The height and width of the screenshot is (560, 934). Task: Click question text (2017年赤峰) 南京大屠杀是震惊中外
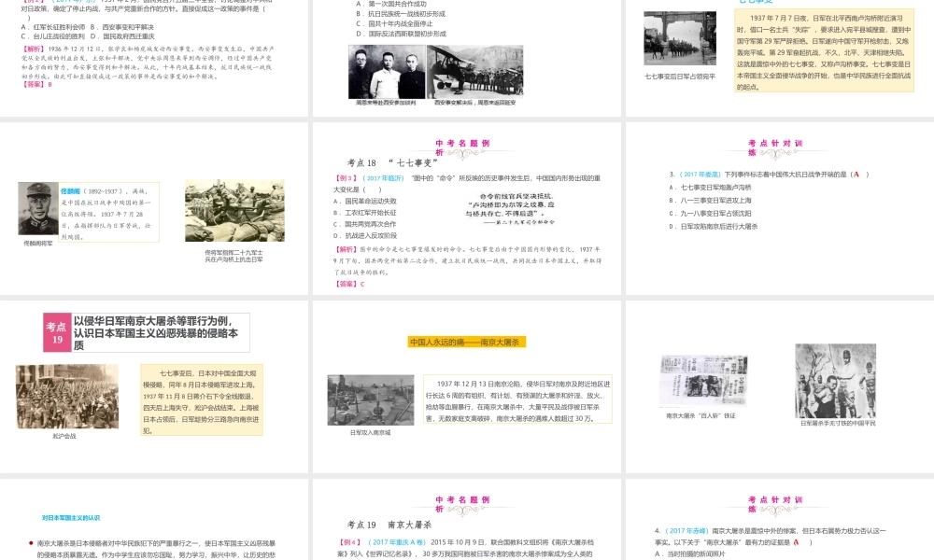771,536
